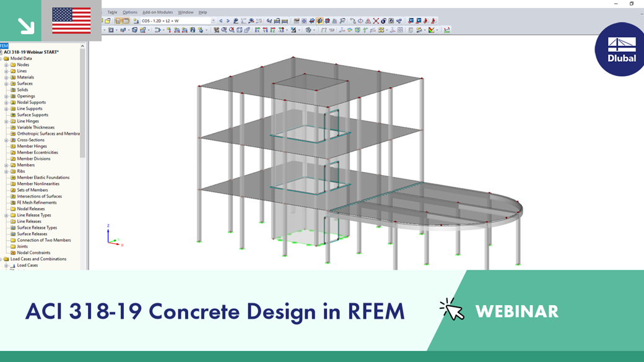Click the last red PDF export icon
The image size is (644, 362).
click(x=433, y=21)
